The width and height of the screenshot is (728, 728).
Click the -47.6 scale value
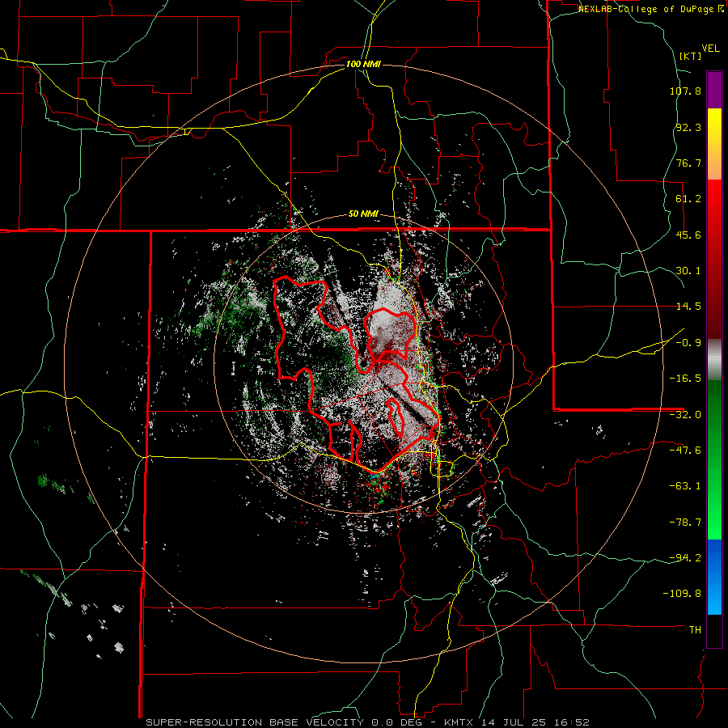coord(685,451)
